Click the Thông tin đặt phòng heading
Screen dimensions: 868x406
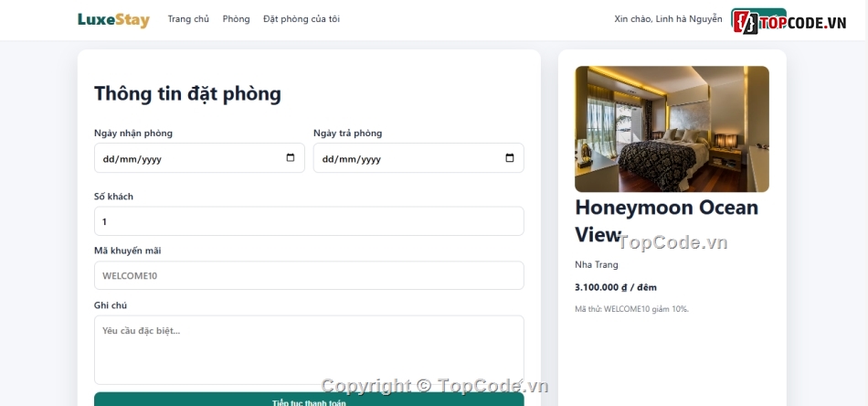point(187,93)
